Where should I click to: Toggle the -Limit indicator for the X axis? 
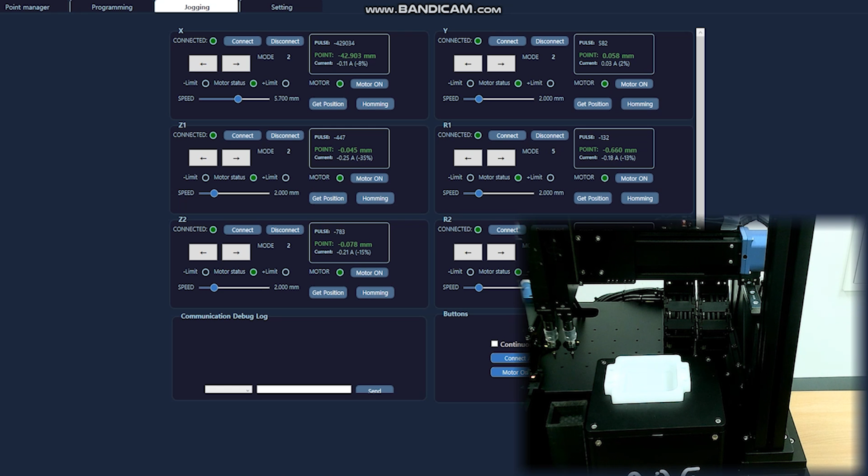point(206,83)
